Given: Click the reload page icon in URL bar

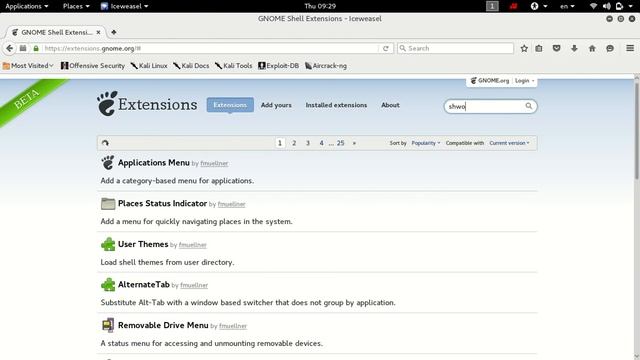Looking at the screenshot, I should tap(385, 48).
